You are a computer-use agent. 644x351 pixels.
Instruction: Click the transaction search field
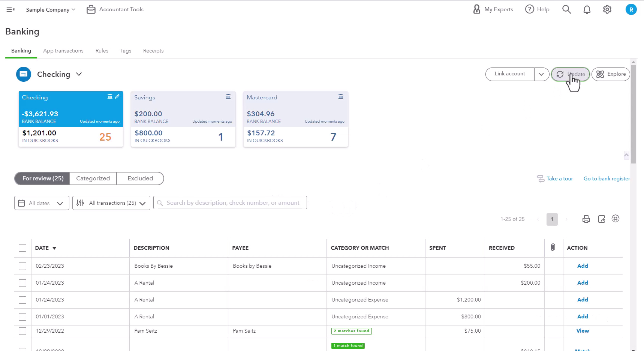coord(230,203)
